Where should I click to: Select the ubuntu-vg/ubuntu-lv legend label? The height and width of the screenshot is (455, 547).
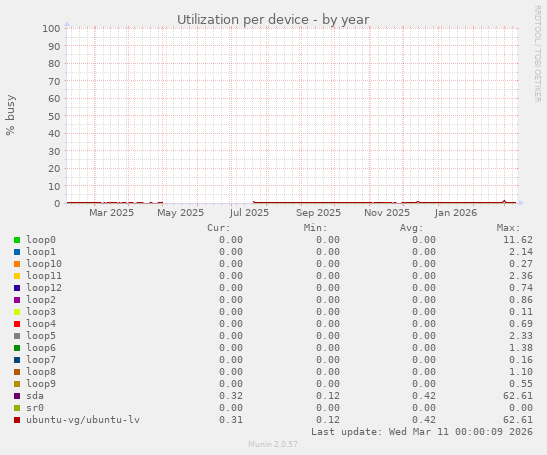pyautogui.click(x=83, y=420)
